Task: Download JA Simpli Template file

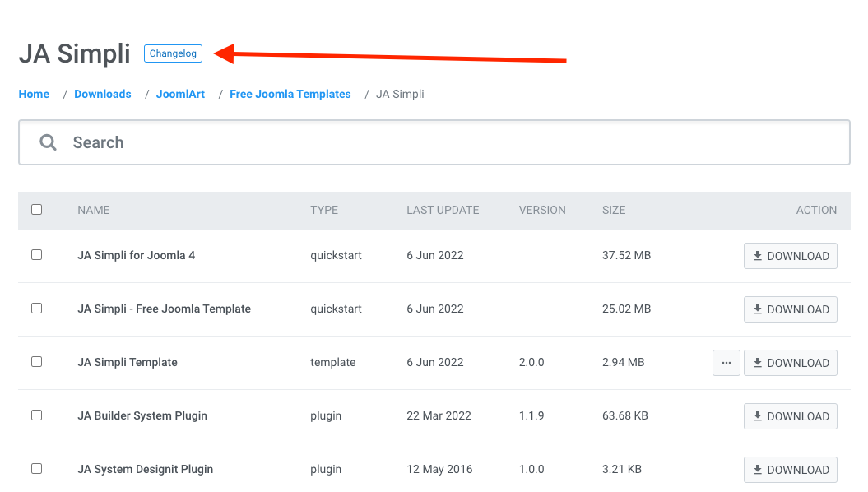Action: coord(790,363)
